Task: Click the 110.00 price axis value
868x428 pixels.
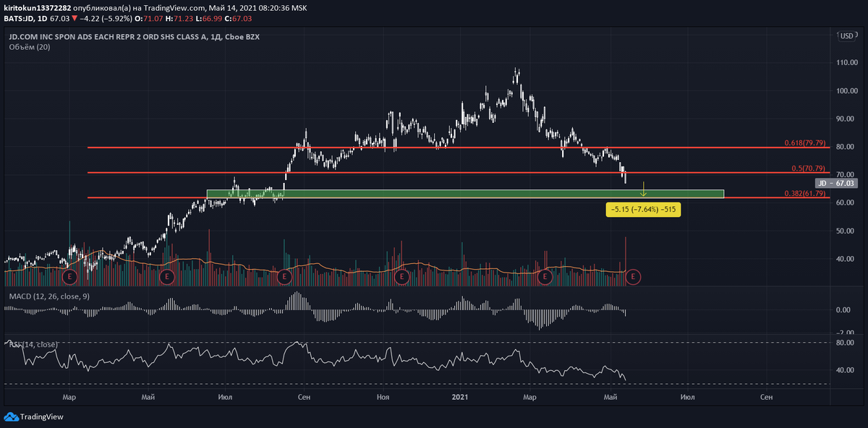Action: [x=848, y=63]
